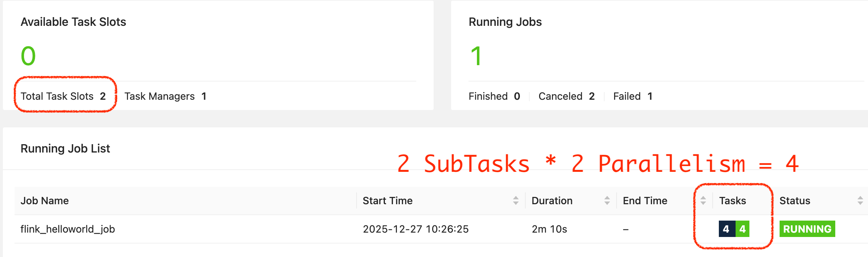Click the Job Name column header
868x257 pixels.
45,201
